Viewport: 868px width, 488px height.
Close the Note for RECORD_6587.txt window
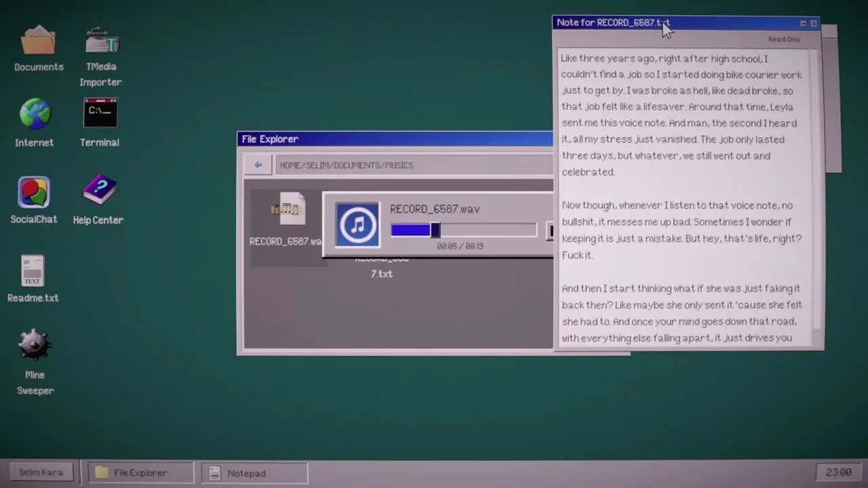click(814, 24)
